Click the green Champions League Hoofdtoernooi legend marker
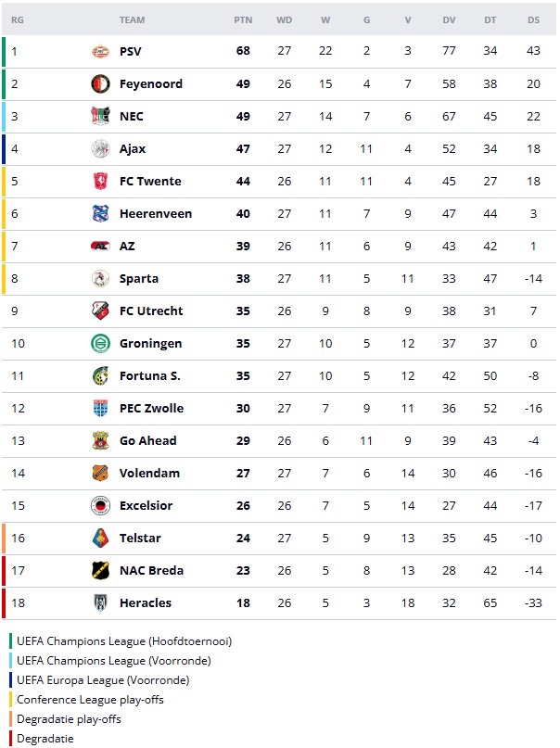 (x=11, y=640)
